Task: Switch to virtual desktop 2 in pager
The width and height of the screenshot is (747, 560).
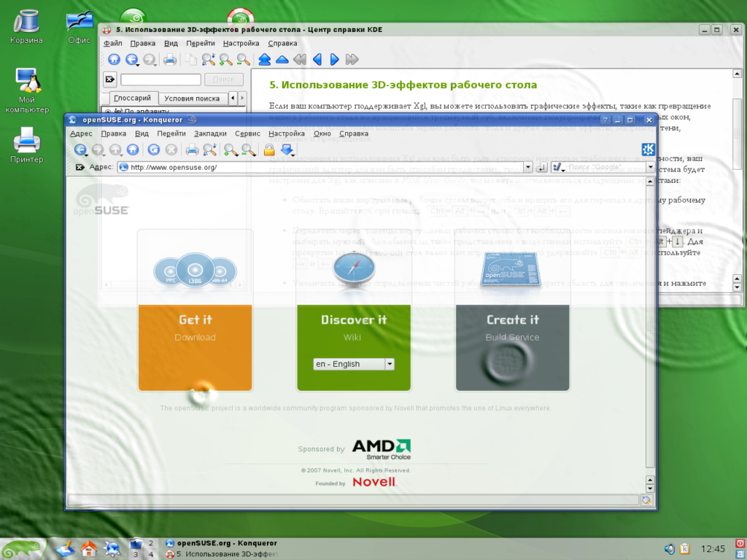Action: click(x=151, y=543)
